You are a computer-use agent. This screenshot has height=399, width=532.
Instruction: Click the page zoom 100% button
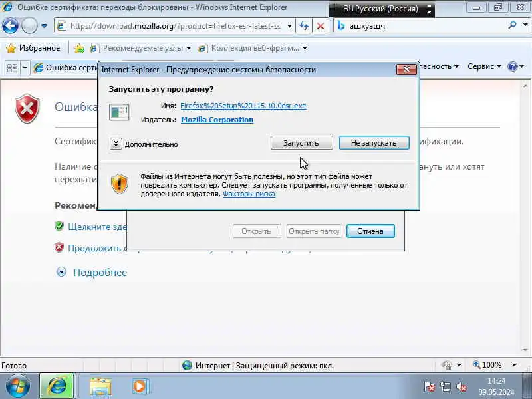(487, 365)
